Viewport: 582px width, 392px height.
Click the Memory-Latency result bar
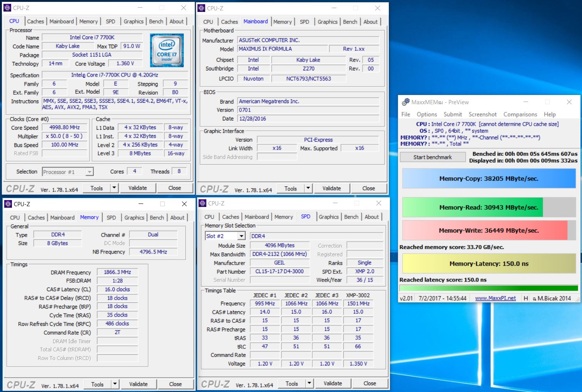[x=489, y=264]
